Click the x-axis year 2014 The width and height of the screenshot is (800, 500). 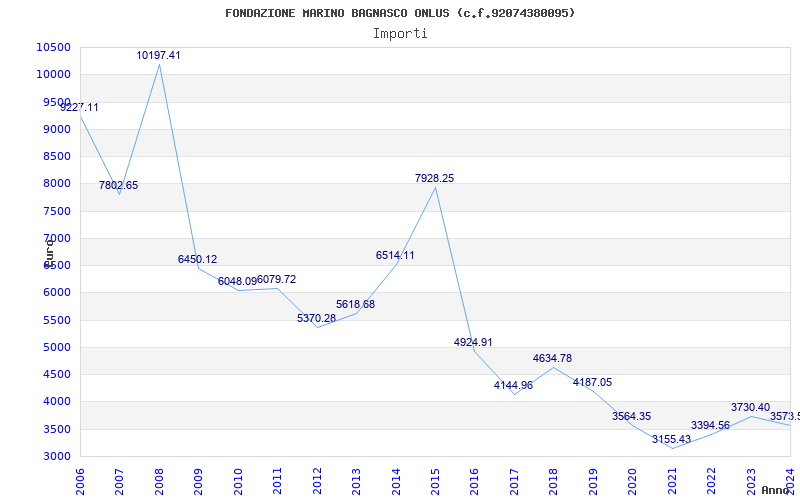[396, 481]
